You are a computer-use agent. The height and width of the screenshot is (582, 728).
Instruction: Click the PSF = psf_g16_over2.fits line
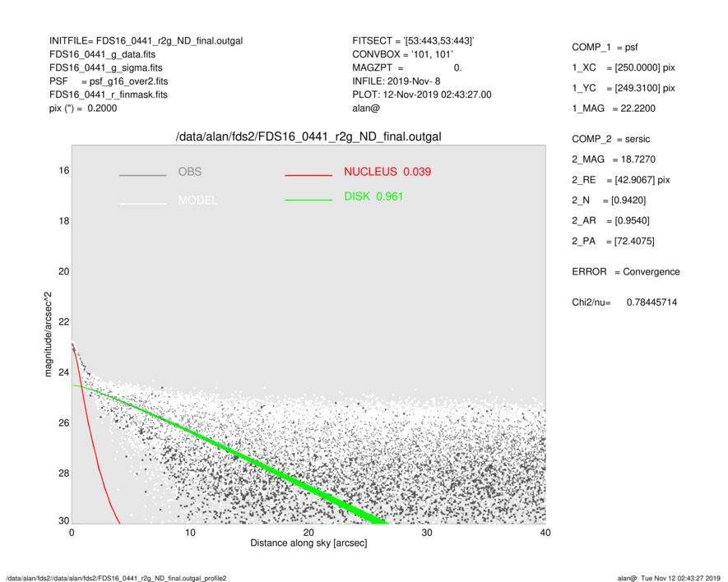coord(109,81)
